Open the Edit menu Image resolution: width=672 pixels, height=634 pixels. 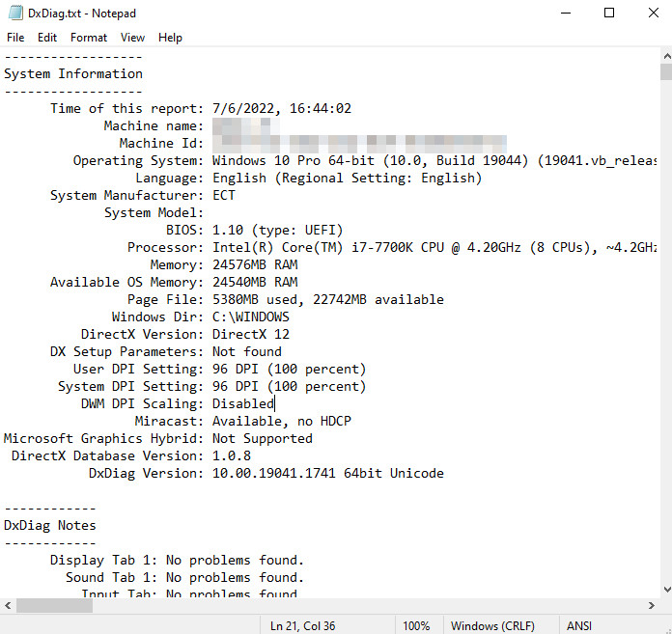47,38
